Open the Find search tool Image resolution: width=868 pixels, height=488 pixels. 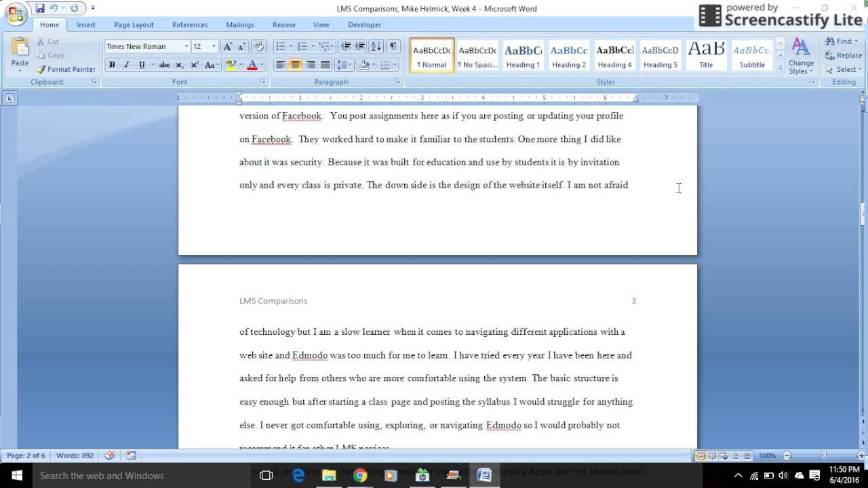point(842,41)
